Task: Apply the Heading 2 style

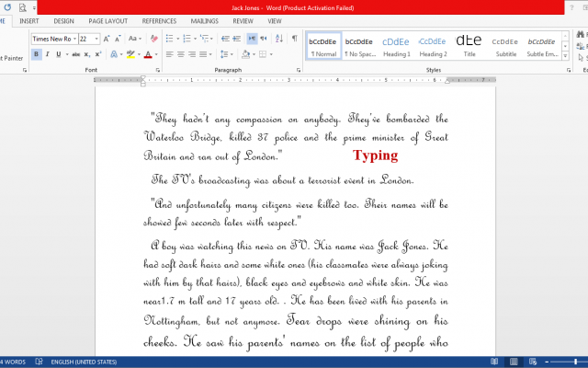Action: (x=433, y=46)
